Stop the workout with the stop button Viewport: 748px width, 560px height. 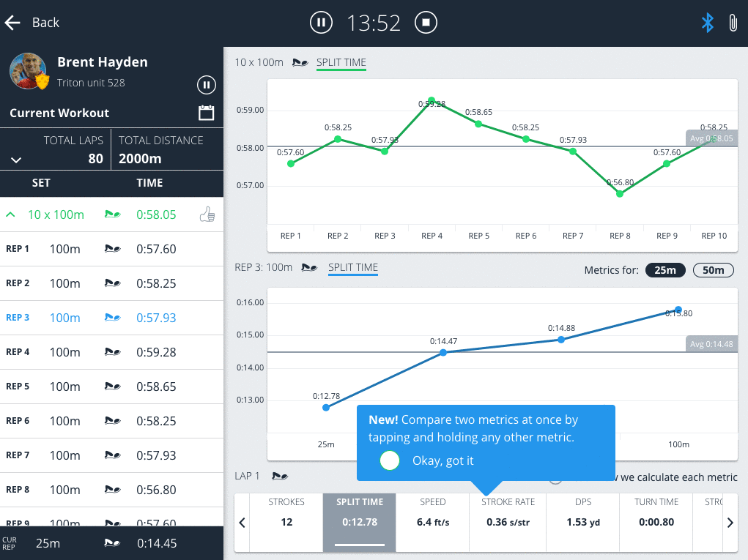pyautogui.click(x=426, y=23)
